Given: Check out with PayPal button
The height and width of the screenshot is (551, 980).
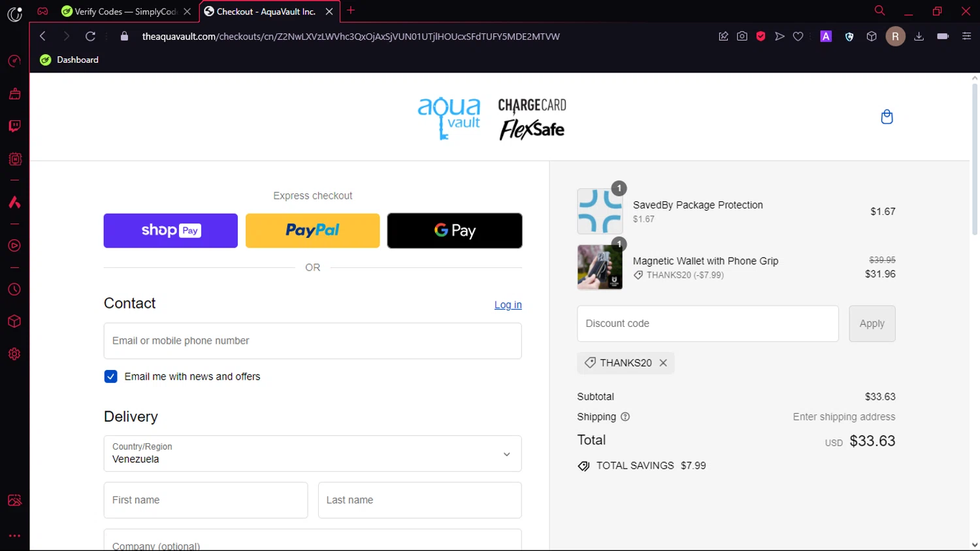Looking at the screenshot, I should click(312, 231).
